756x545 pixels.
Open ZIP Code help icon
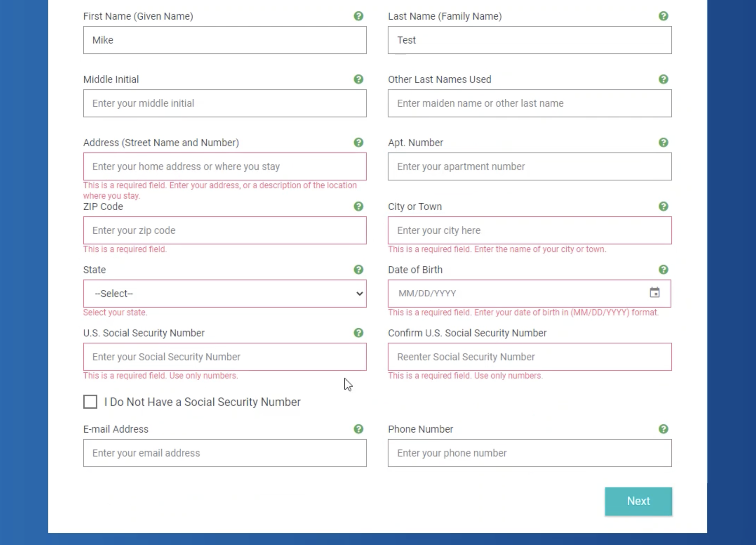(x=358, y=206)
